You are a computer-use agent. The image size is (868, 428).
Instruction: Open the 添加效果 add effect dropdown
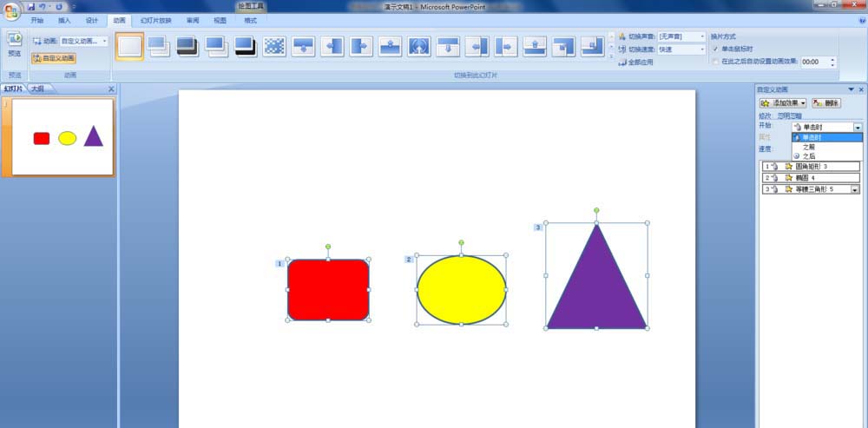783,103
